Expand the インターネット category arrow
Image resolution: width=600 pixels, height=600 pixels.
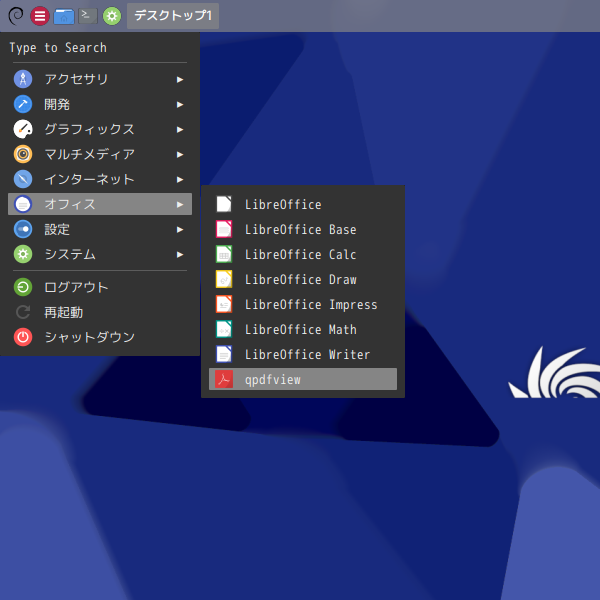point(180,179)
